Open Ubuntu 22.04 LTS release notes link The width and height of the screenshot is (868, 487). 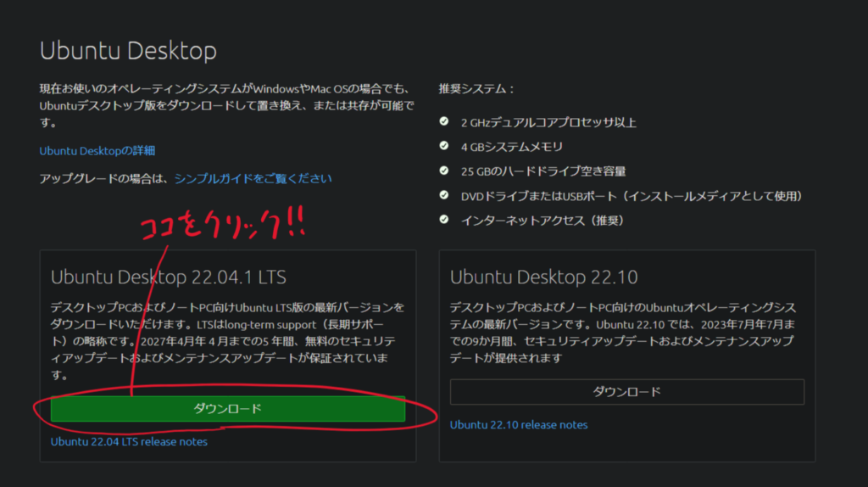pyautogui.click(x=129, y=441)
